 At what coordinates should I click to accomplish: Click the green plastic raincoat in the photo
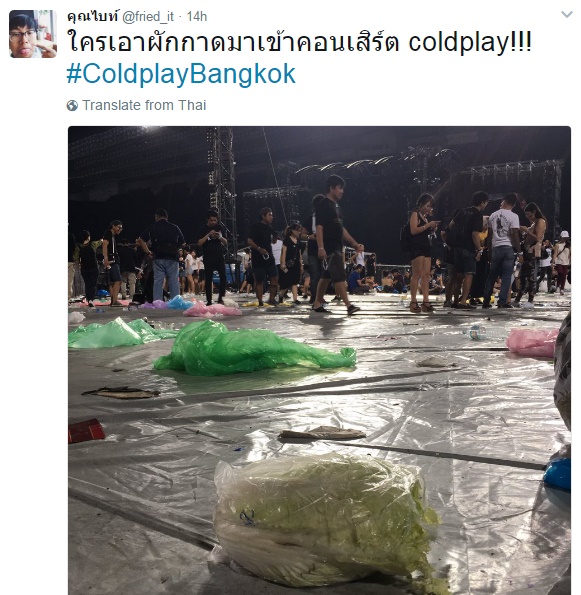tap(254, 348)
